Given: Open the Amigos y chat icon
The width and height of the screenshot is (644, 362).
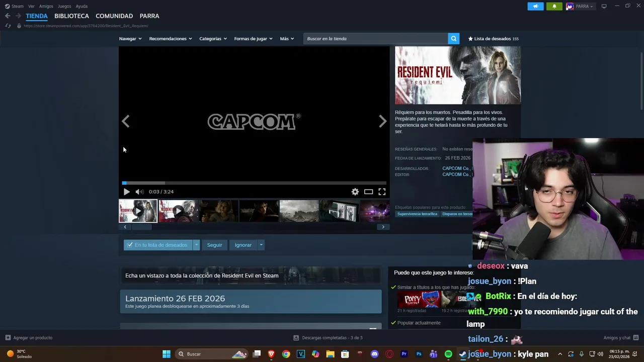Looking at the screenshot, I should tap(636, 338).
